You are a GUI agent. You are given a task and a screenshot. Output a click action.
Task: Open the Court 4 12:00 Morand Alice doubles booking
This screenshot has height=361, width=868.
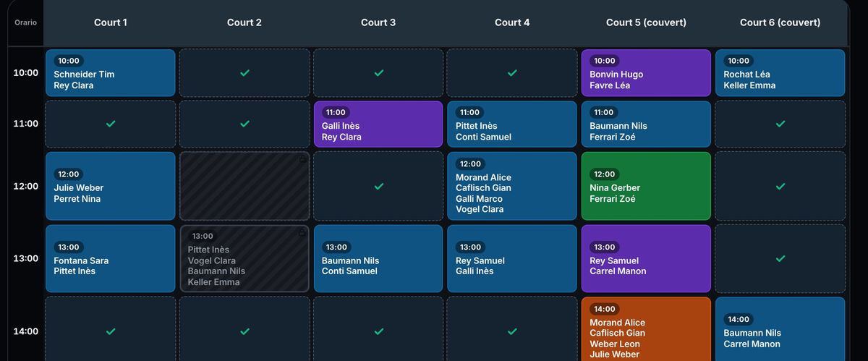click(x=512, y=186)
